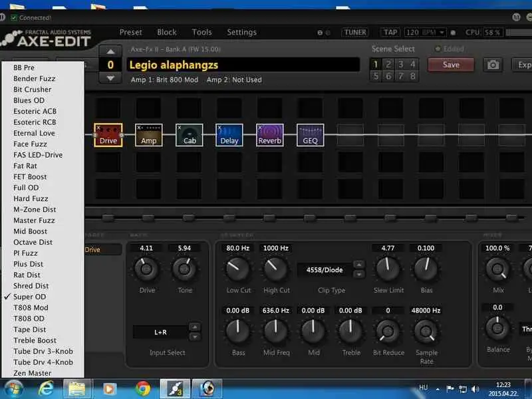
Task: Click the Bias knob
Action: (426, 269)
